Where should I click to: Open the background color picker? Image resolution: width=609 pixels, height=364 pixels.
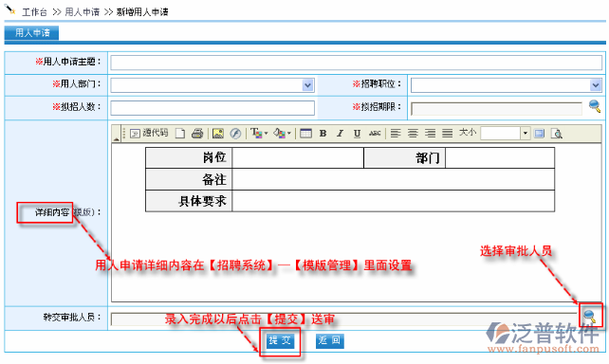click(x=282, y=134)
